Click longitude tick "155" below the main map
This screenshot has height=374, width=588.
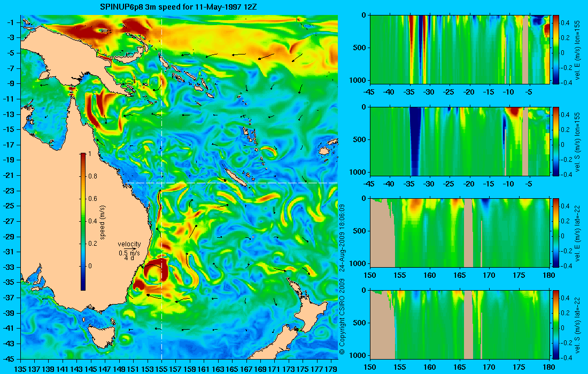click(161, 370)
